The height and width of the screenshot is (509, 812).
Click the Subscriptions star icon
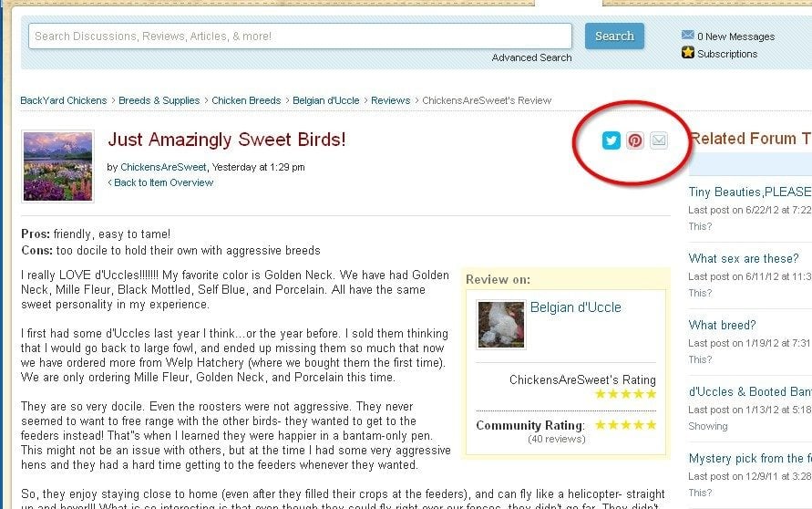tap(688, 52)
